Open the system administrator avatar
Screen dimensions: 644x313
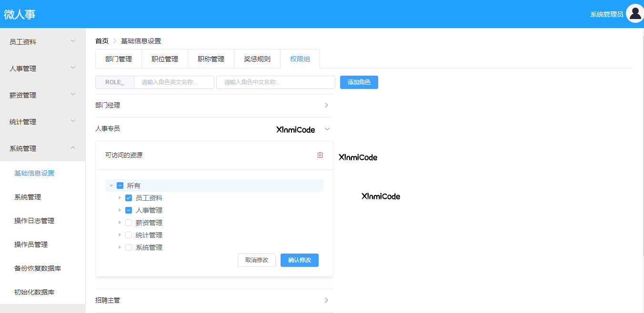[x=634, y=14]
